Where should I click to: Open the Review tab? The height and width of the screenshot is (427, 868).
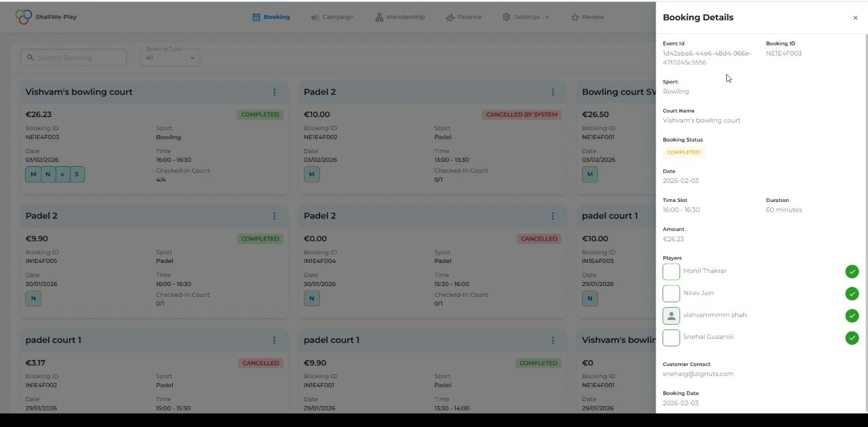[587, 17]
